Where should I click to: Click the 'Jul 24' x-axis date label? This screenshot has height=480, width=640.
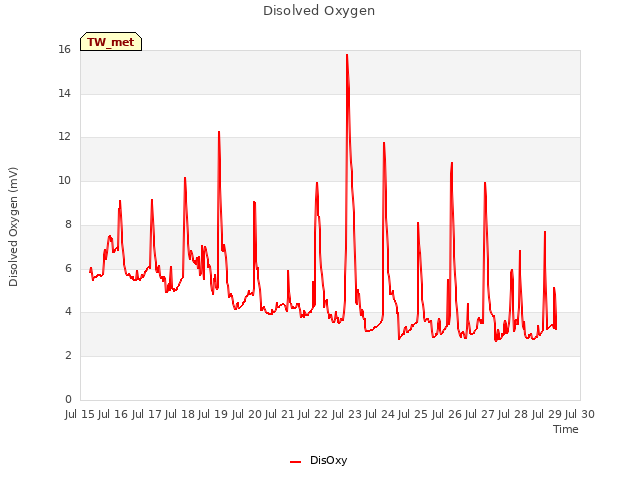(380, 414)
